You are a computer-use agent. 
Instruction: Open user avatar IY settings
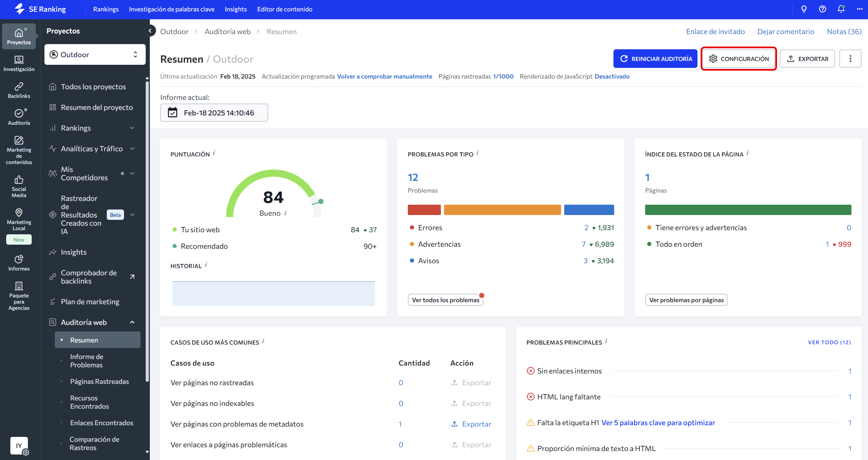point(19,446)
